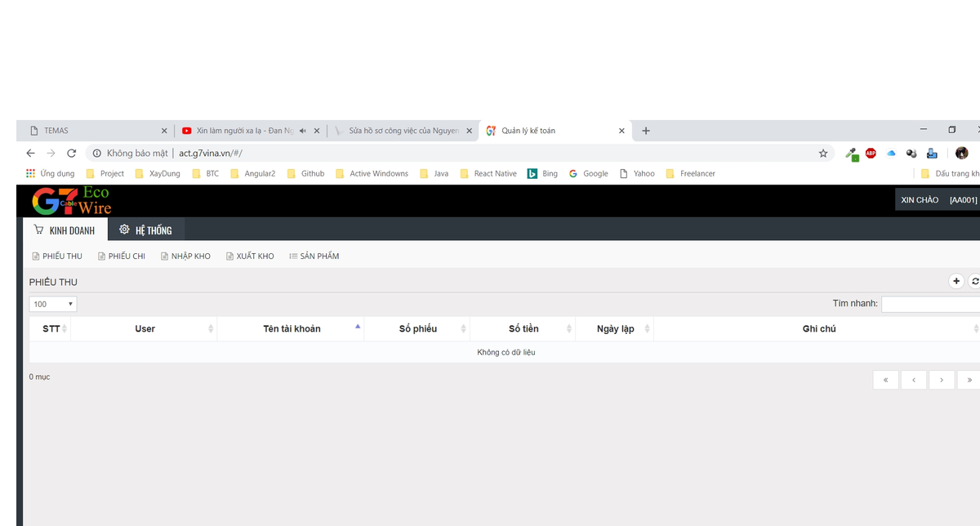Open the Bing bookmark
980x526 pixels.
pyautogui.click(x=542, y=173)
